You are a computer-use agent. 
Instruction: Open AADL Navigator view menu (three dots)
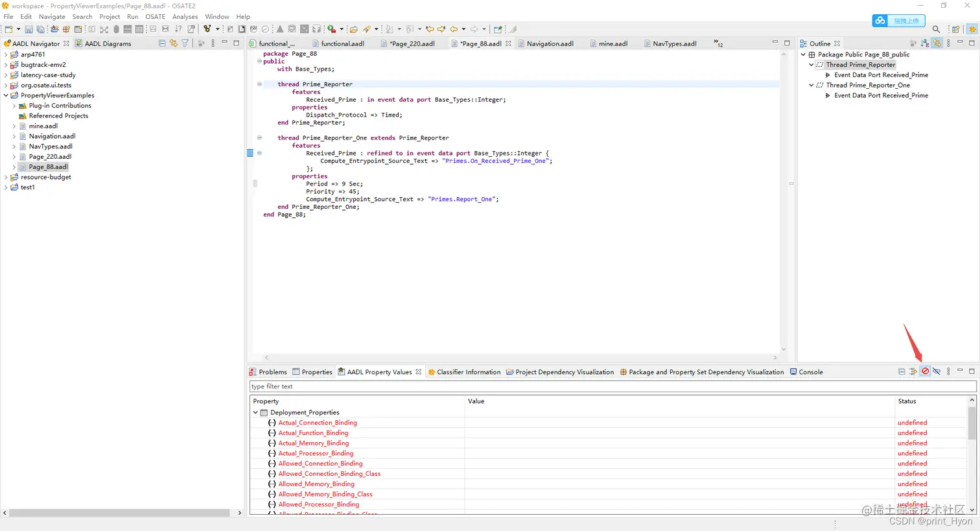[x=213, y=43]
